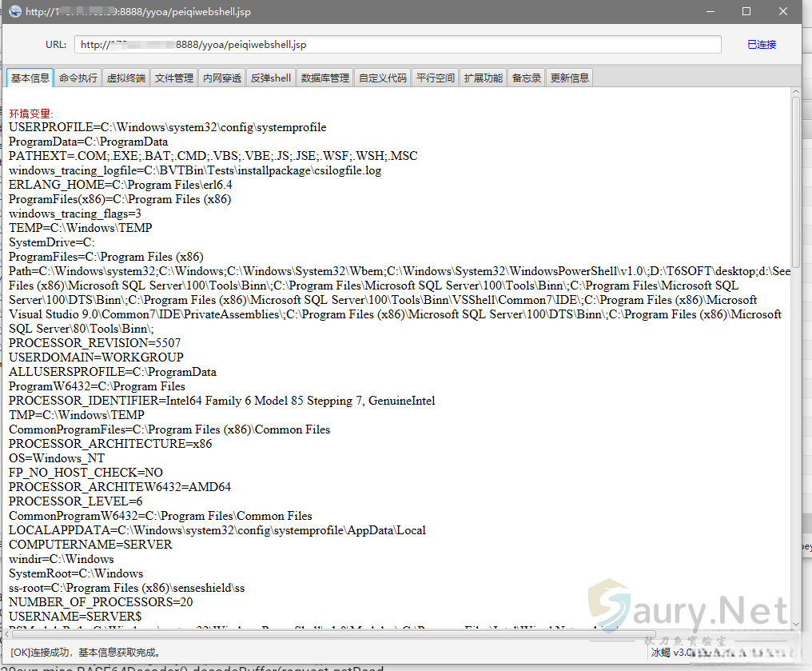Click the scrollbar down arrow
Screen dimensions: 812x671
point(795,624)
